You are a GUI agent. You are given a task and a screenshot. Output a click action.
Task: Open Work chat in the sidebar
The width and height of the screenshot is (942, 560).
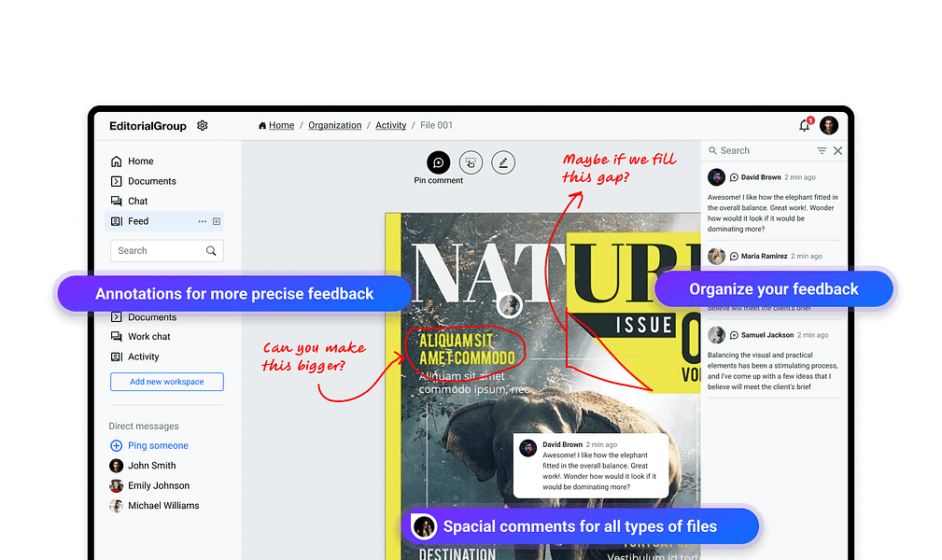(x=149, y=337)
